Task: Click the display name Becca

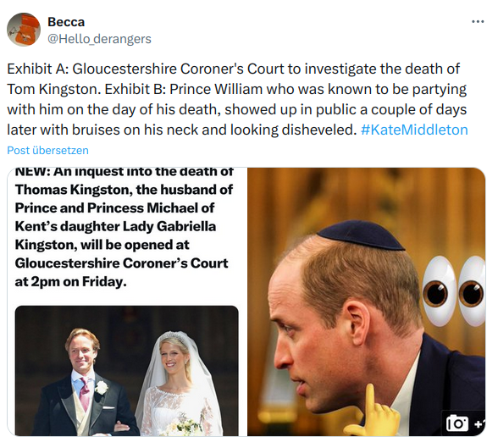Action: [x=66, y=22]
